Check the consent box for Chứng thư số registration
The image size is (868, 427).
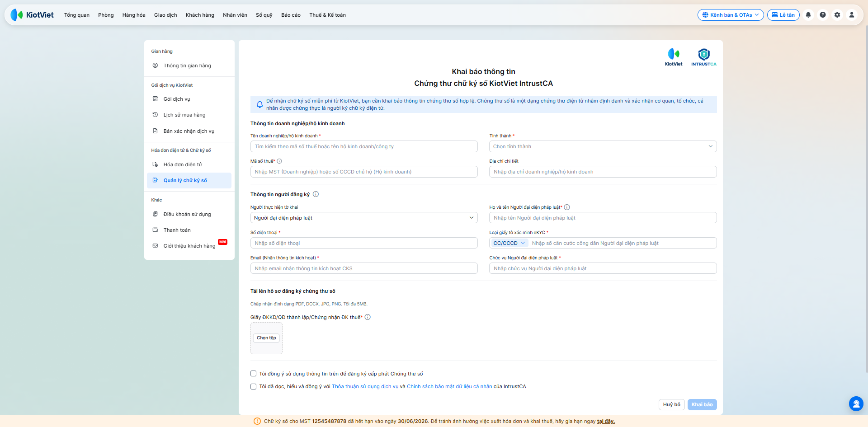[x=254, y=374]
